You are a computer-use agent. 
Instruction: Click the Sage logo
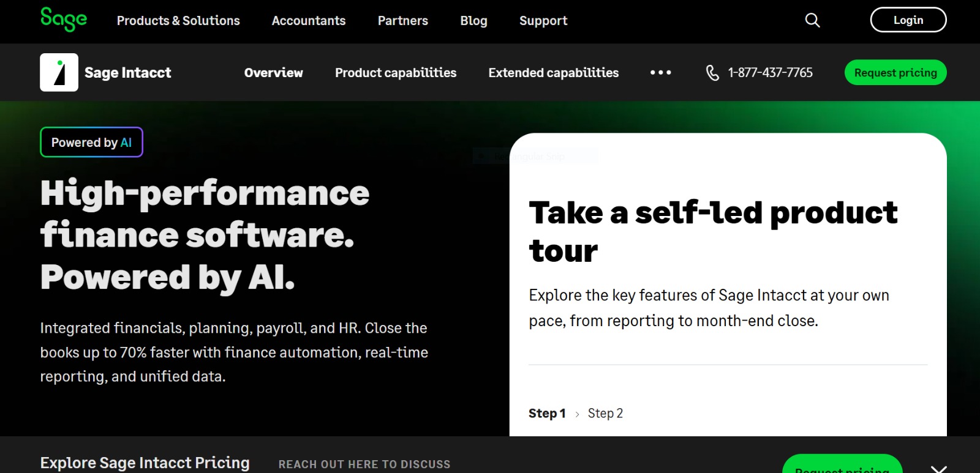(x=63, y=19)
